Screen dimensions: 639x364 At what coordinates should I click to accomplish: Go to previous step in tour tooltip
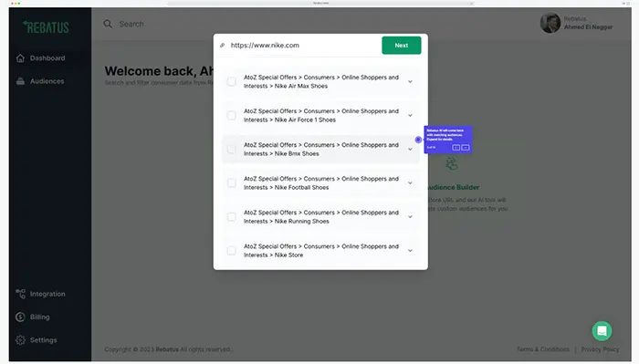click(x=456, y=148)
